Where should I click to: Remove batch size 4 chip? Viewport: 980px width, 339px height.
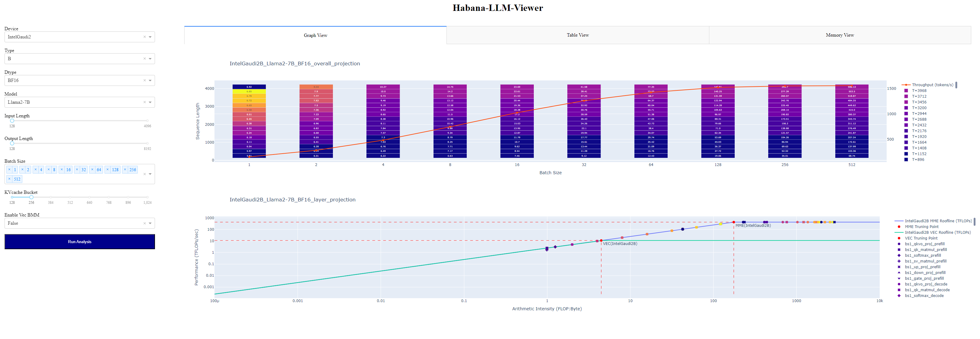(x=35, y=169)
